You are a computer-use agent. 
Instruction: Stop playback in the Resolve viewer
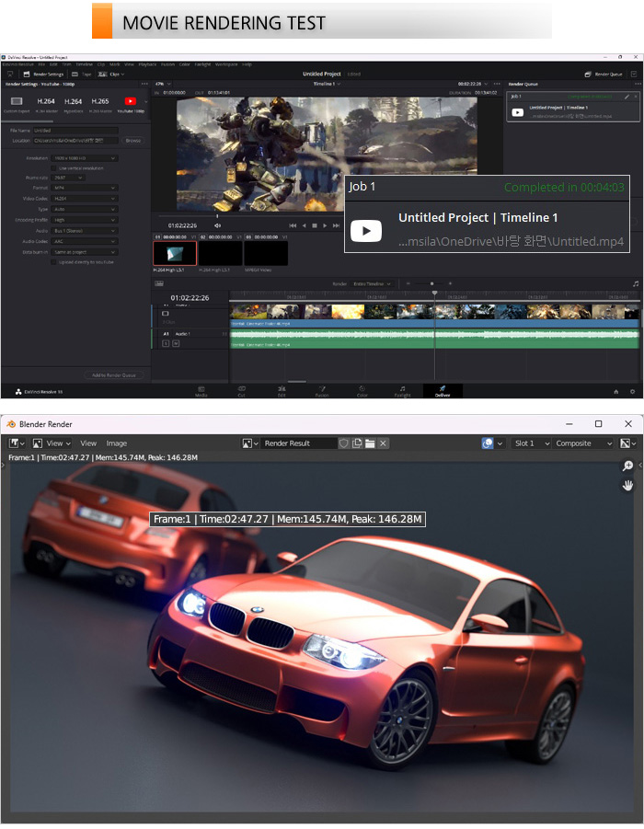(x=315, y=225)
